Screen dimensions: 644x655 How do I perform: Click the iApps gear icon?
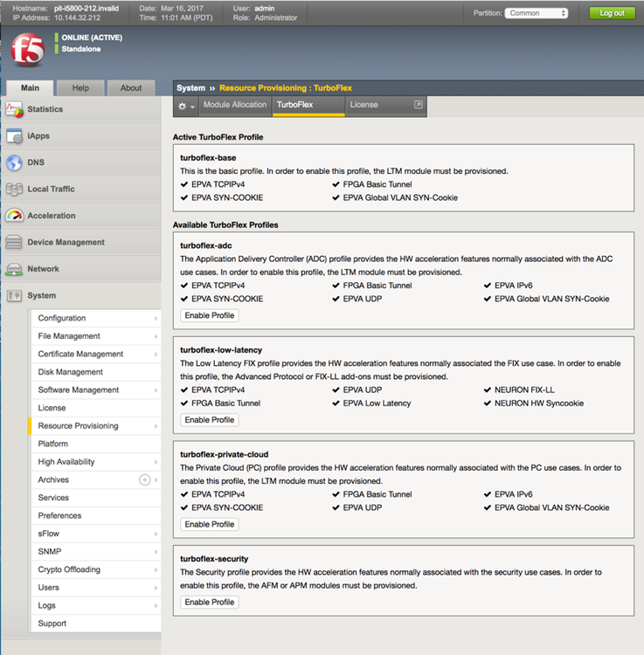pos(13,136)
